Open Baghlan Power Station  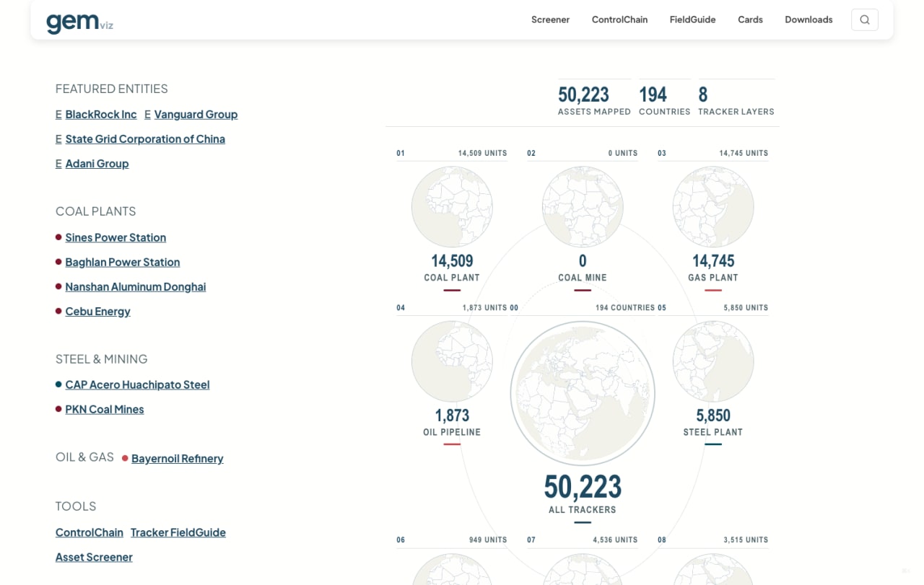tap(123, 262)
